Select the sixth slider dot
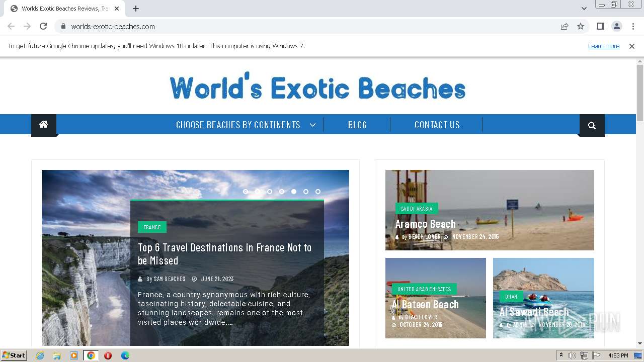Viewport: 644px width, 362px height. 306,192
